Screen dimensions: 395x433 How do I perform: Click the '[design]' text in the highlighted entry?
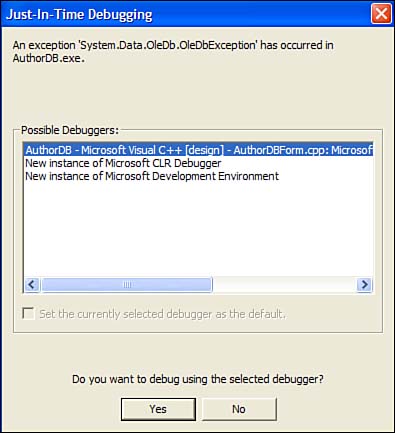point(204,150)
